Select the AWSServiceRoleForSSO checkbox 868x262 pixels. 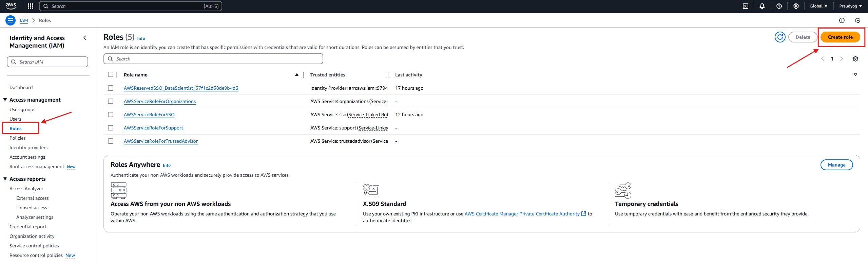111,115
